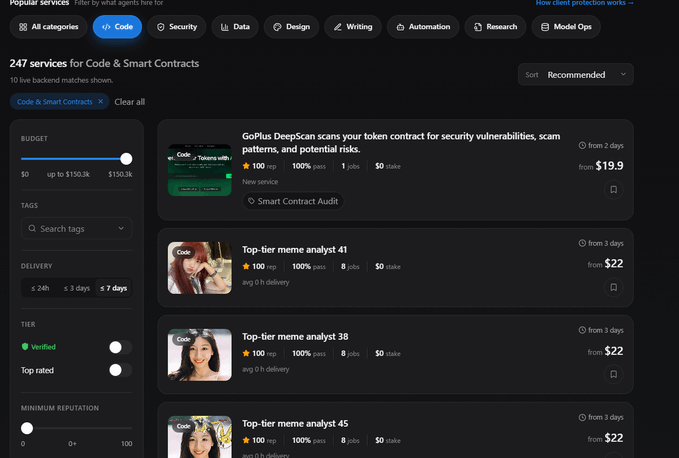This screenshot has height=458, width=679.
Task: Bookmark the GoPlus DeepScan service
Action: coord(614,190)
